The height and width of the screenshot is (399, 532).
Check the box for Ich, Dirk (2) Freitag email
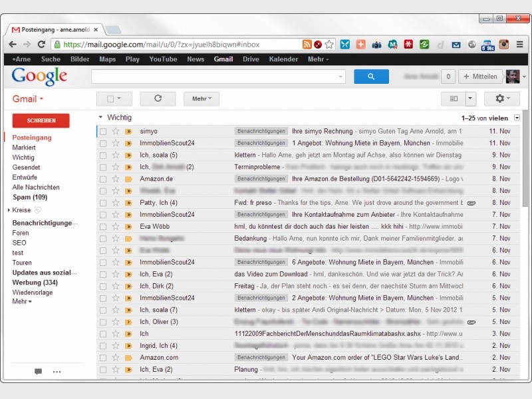[x=103, y=286]
